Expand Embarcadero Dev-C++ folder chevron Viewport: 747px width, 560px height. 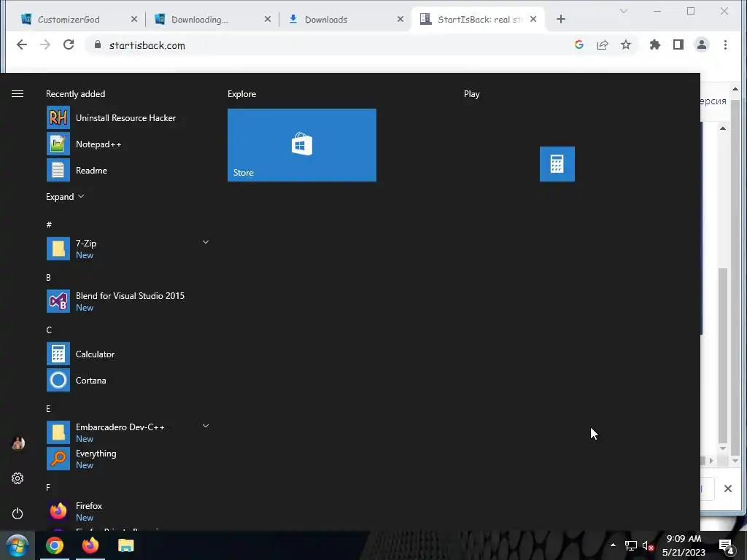click(x=205, y=426)
